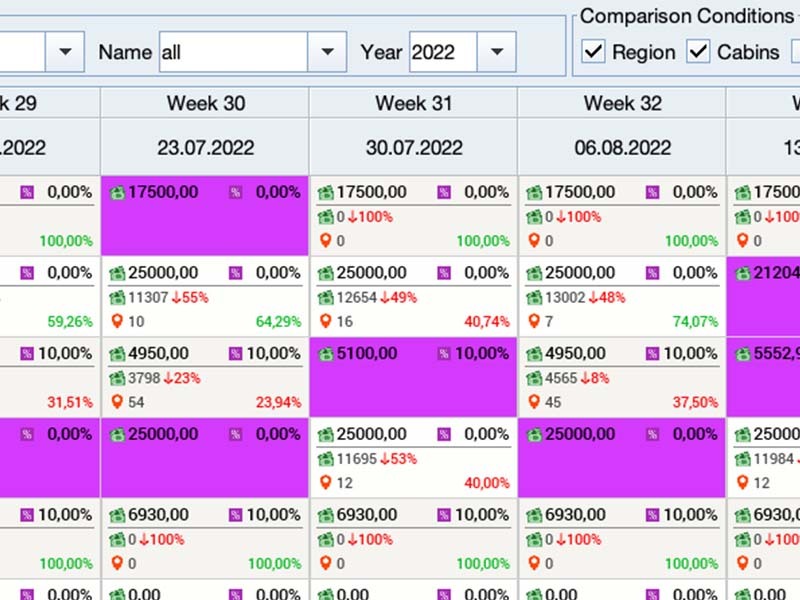Click the 30.07.2022 date header

414,148
